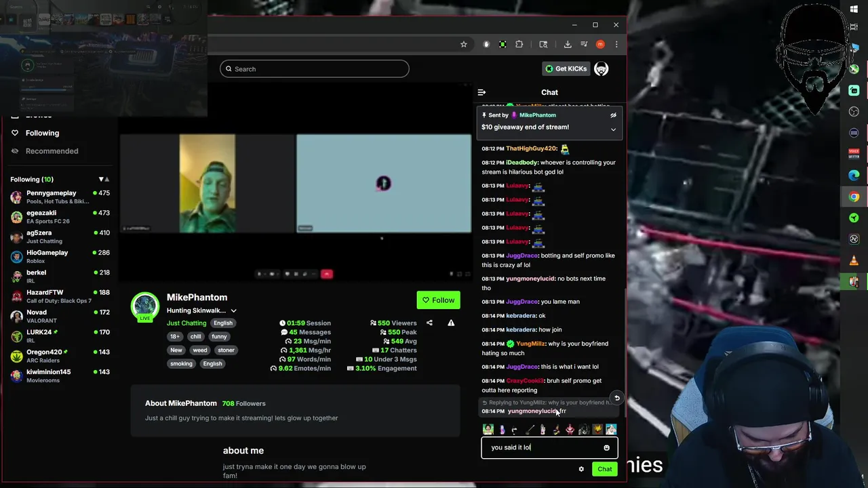Image resolution: width=868 pixels, height=488 pixels.
Task: Send message with Chat button
Action: (604, 469)
